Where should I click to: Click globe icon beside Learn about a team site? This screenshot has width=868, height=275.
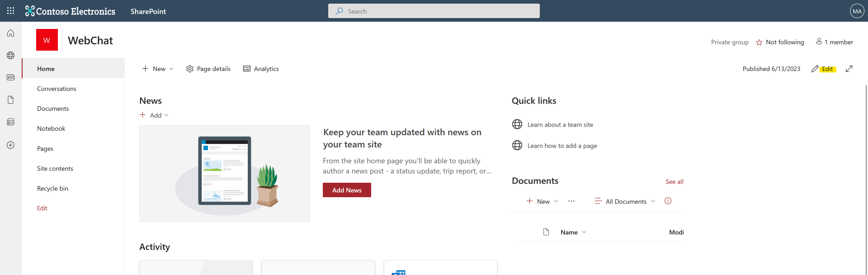[x=517, y=124]
